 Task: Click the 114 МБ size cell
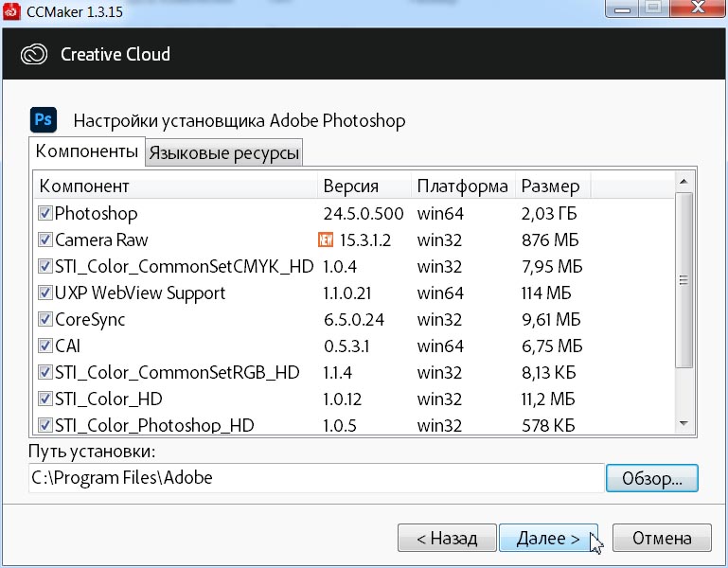click(546, 293)
